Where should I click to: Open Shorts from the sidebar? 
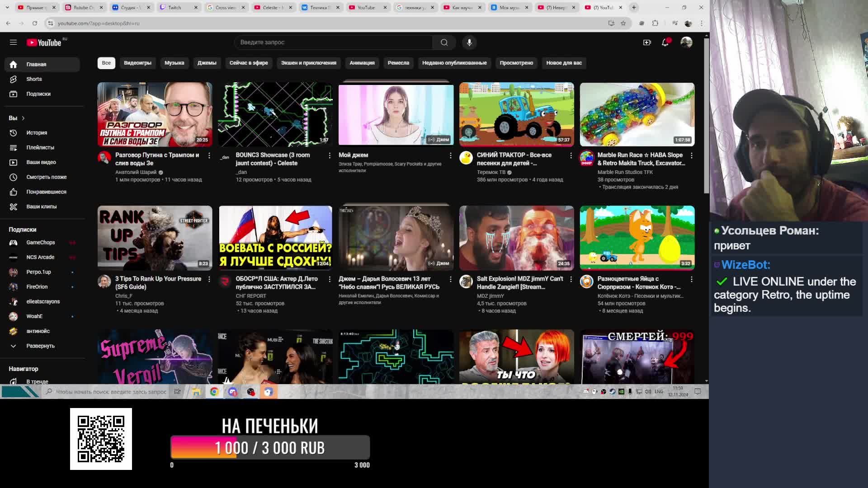coord(34,79)
